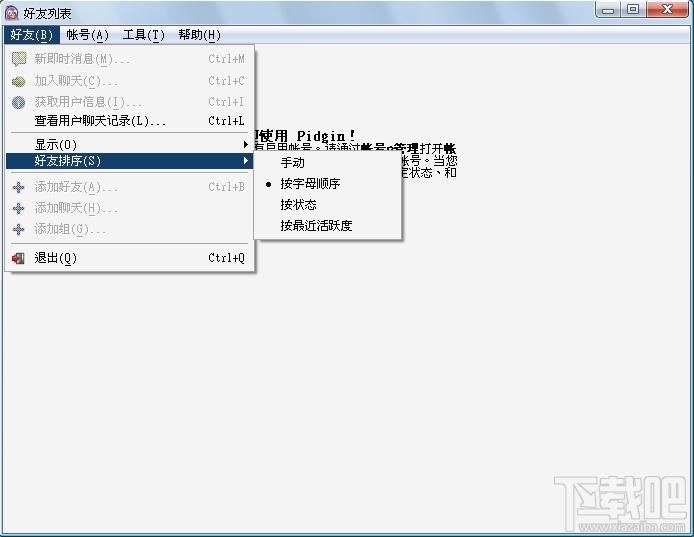
Task: Expand the 好友排序(S) submenu arrow
Action: pyautogui.click(x=246, y=160)
